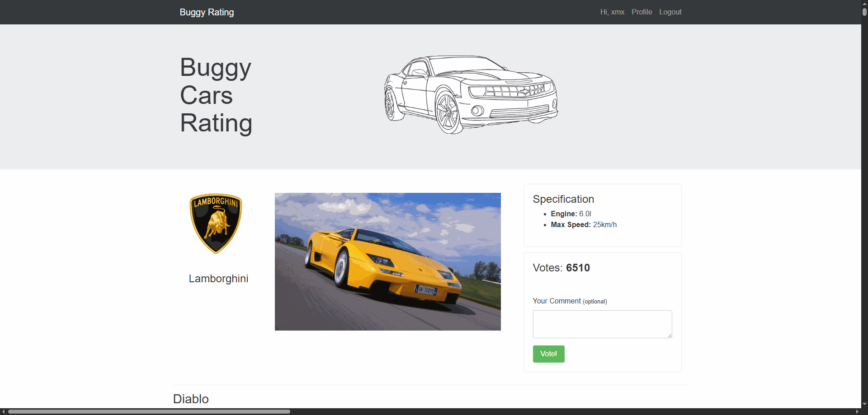The width and height of the screenshot is (868, 415).
Task: Click the 'Hi, xmx' greeting text
Action: (612, 12)
